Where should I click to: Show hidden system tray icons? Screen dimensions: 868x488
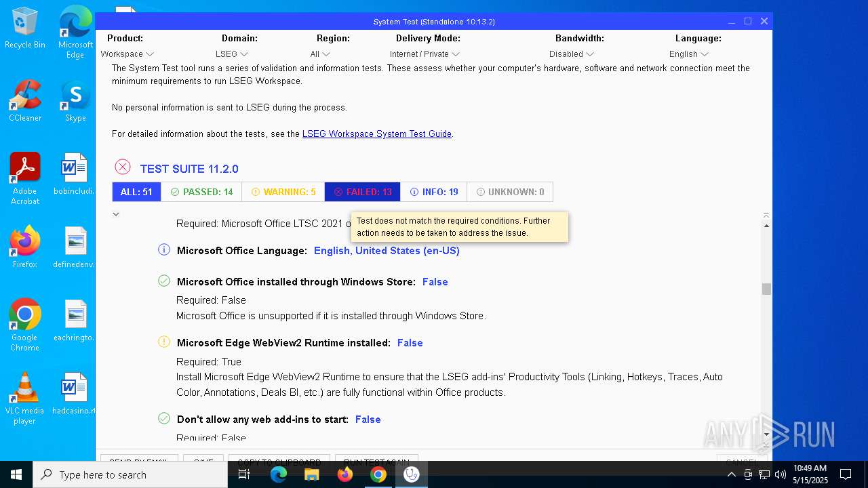732,474
